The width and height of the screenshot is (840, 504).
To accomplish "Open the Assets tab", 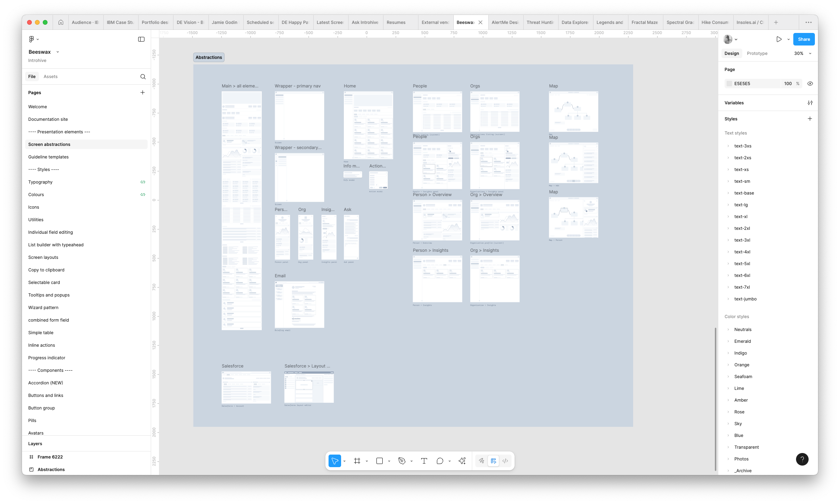I will click(50, 76).
